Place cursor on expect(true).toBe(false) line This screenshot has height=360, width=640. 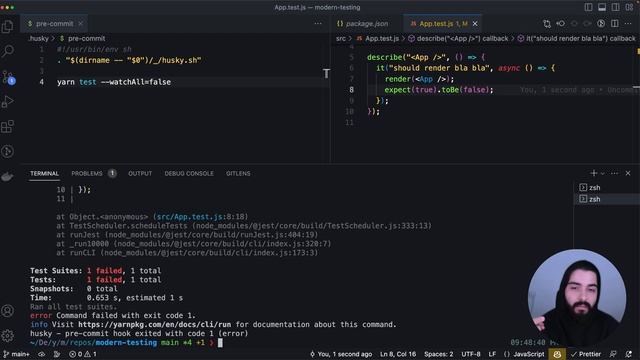point(439,90)
